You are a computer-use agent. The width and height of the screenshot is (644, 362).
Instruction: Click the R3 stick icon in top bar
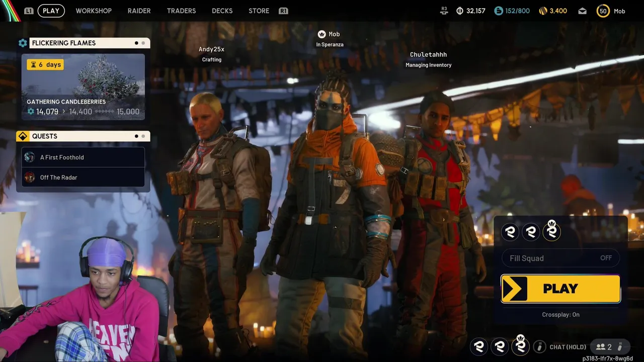click(x=444, y=11)
